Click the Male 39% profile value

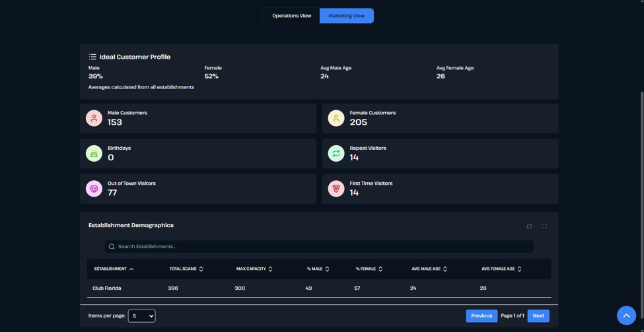[x=95, y=77]
